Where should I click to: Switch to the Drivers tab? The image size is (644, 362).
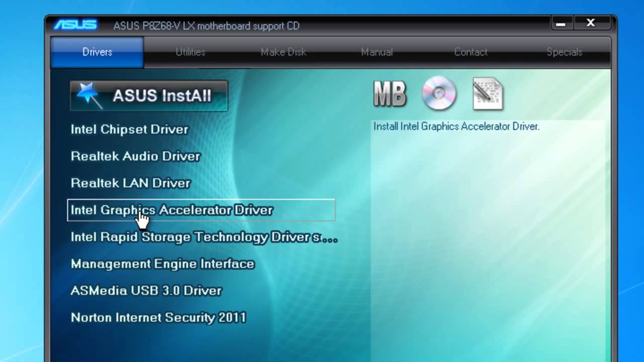click(x=97, y=52)
